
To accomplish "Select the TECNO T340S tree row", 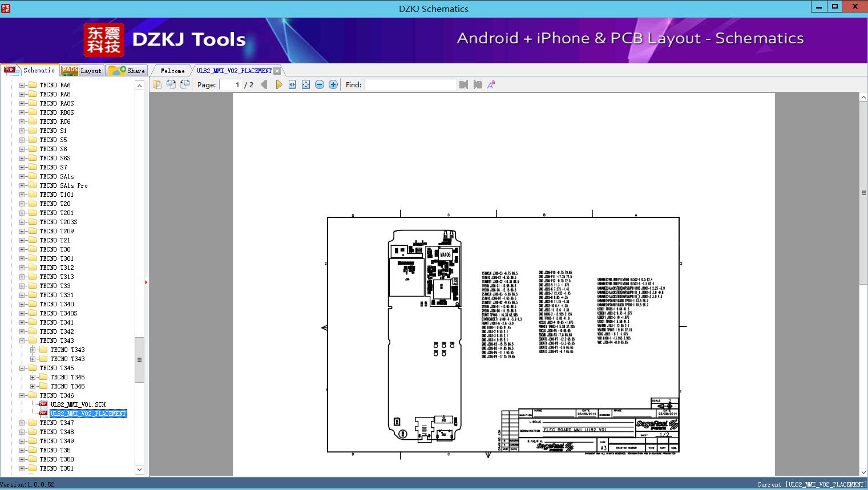I will pyautogui.click(x=58, y=313).
